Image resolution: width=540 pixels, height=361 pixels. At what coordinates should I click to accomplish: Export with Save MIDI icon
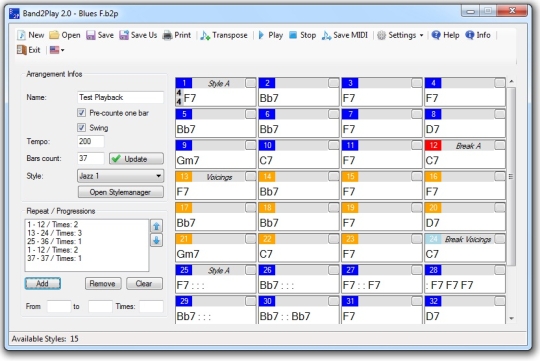[326, 35]
